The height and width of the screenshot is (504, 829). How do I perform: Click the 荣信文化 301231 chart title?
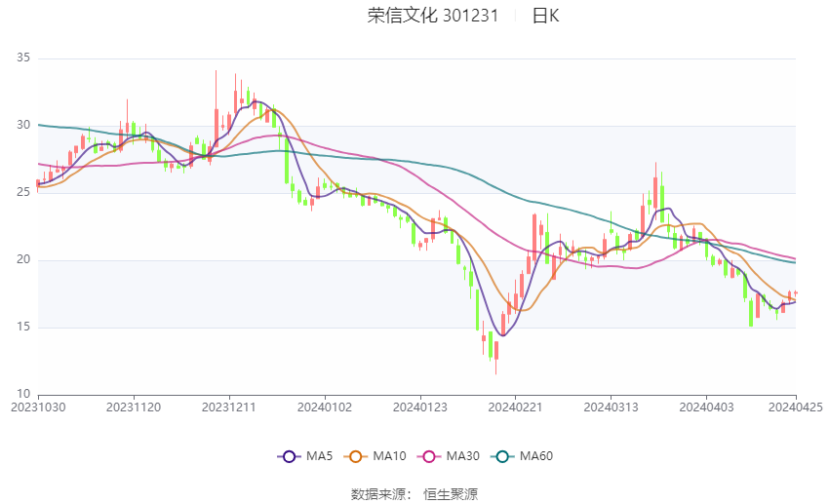(x=433, y=16)
